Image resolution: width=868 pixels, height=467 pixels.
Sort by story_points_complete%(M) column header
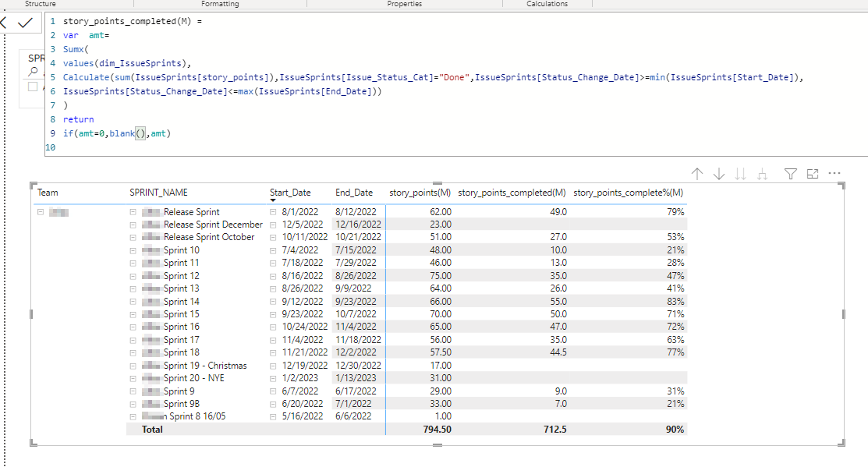(x=629, y=193)
